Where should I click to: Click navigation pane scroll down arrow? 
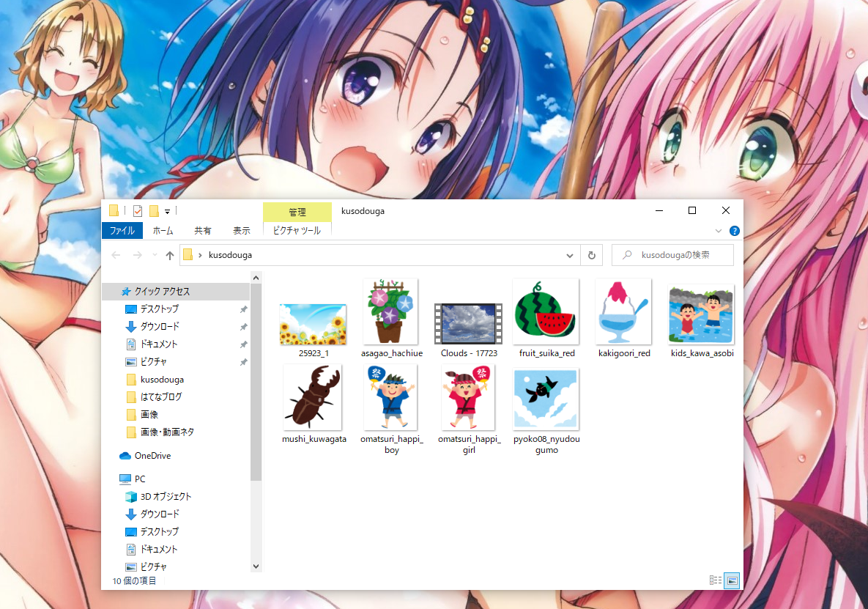pos(256,566)
